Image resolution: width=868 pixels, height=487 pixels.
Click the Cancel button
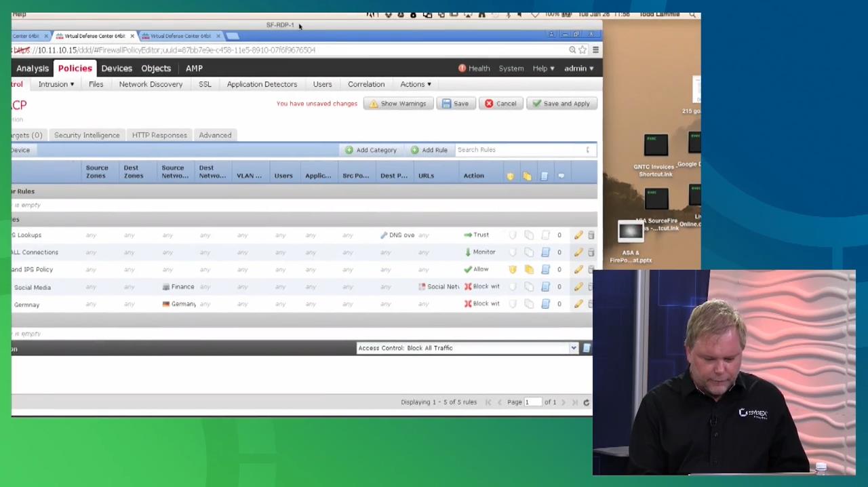pos(500,104)
